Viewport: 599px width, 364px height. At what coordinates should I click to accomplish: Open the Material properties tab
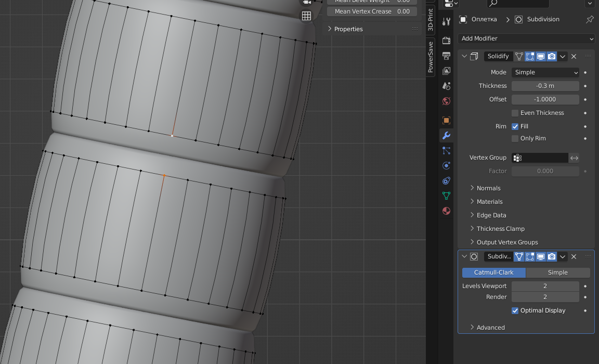pyautogui.click(x=446, y=211)
